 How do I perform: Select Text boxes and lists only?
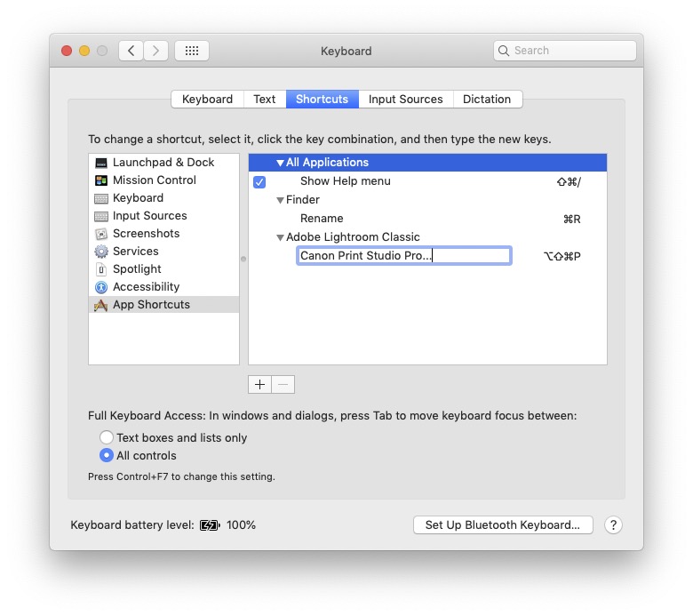click(107, 437)
